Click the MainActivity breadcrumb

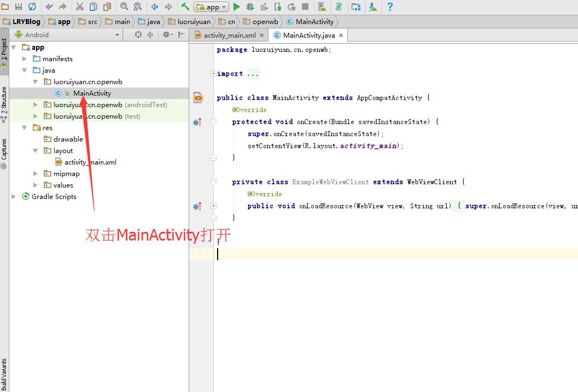(310, 22)
